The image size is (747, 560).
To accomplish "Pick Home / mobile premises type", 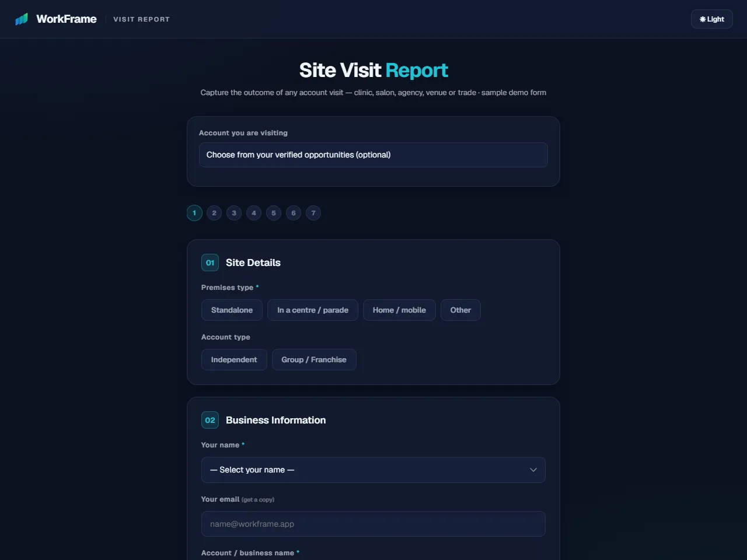I will coord(399,310).
